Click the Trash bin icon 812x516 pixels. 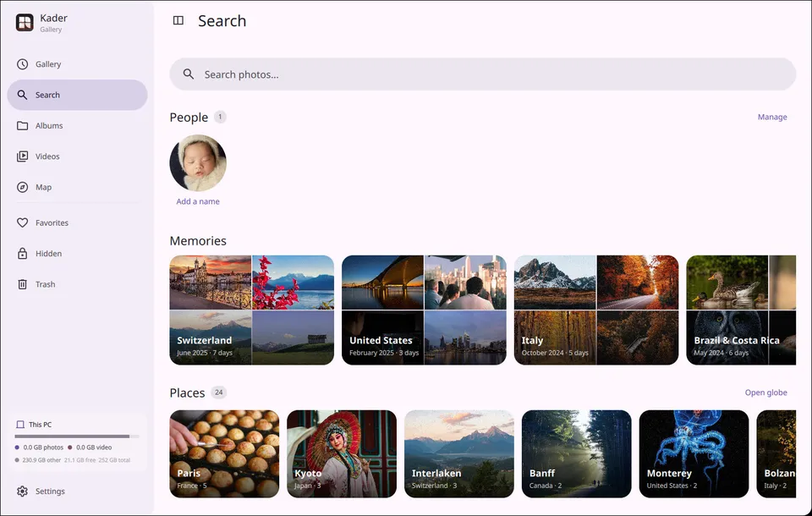[22, 284]
